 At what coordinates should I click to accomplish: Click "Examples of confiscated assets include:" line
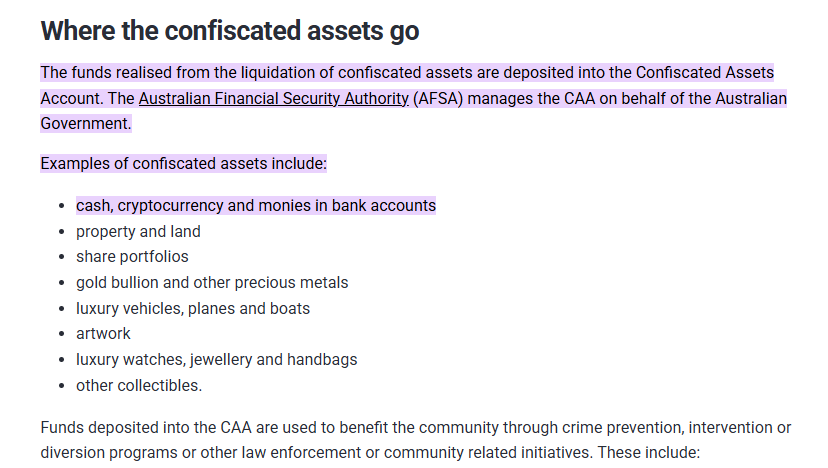[184, 163]
